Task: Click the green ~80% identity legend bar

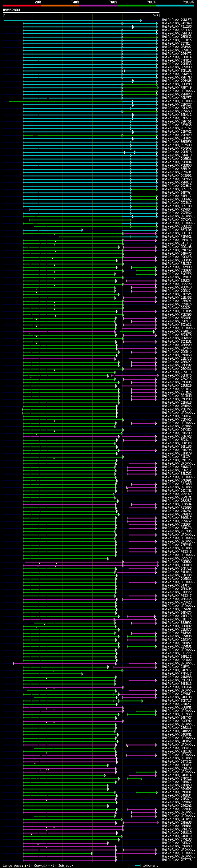Action: [137, 6]
